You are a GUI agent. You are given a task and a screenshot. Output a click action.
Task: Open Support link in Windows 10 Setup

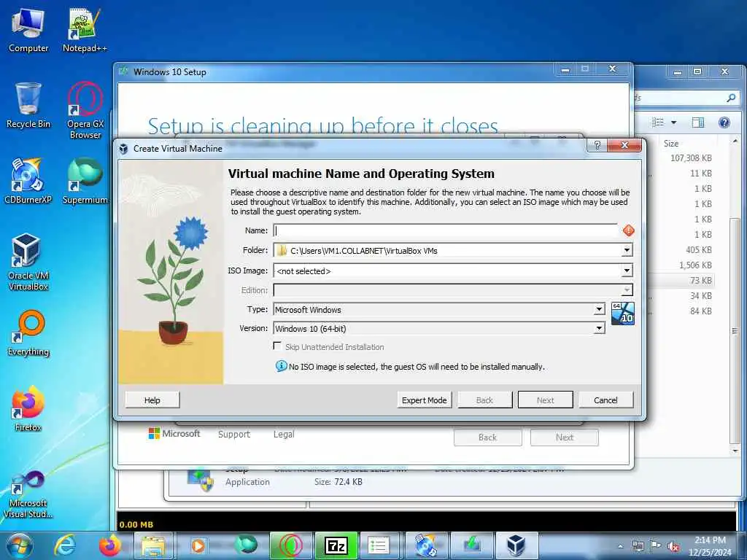click(234, 435)
